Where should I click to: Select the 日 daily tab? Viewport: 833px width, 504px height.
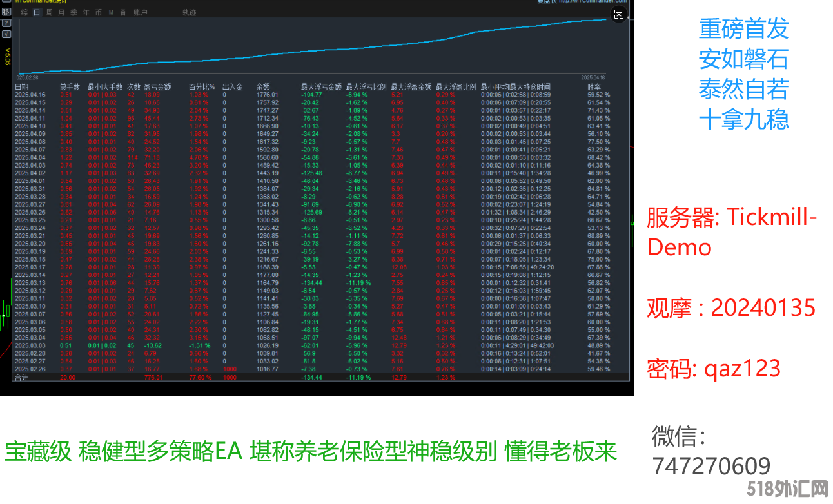(36, 12)
